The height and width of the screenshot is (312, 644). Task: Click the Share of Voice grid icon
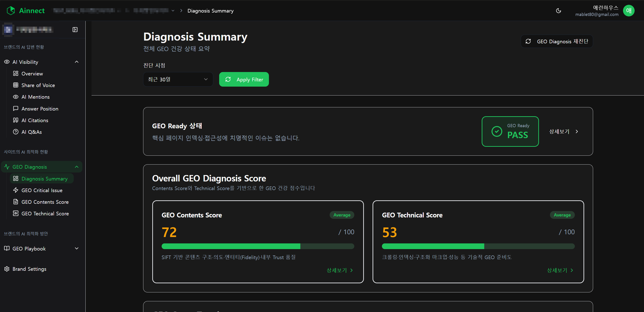[16, 85]
